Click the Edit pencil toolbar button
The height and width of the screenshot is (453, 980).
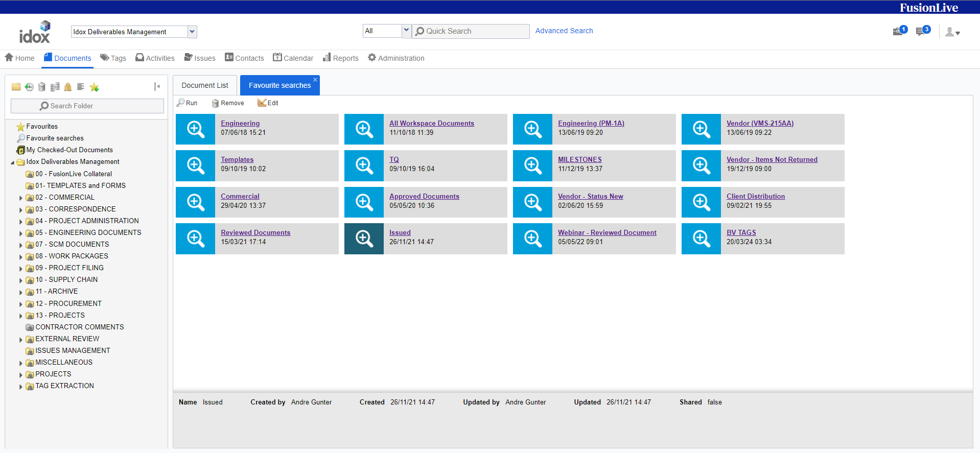point(268,103)
